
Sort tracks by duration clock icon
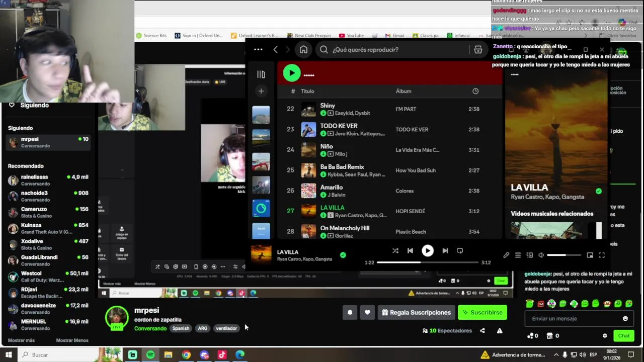coord(475,91)
